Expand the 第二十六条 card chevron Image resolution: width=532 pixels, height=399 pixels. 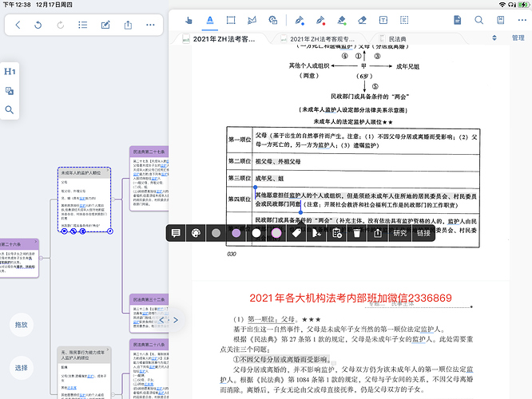(x=36, y=242)
